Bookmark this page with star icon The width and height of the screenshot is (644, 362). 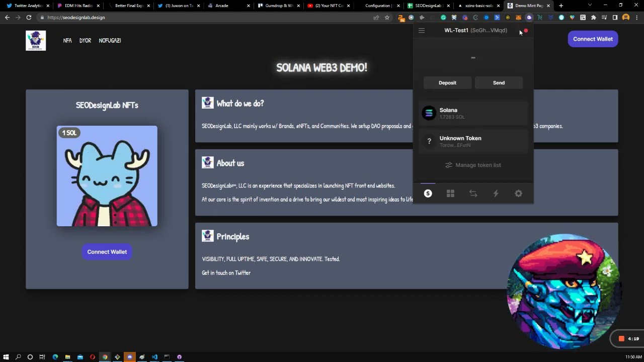click(x=387, y=18)
